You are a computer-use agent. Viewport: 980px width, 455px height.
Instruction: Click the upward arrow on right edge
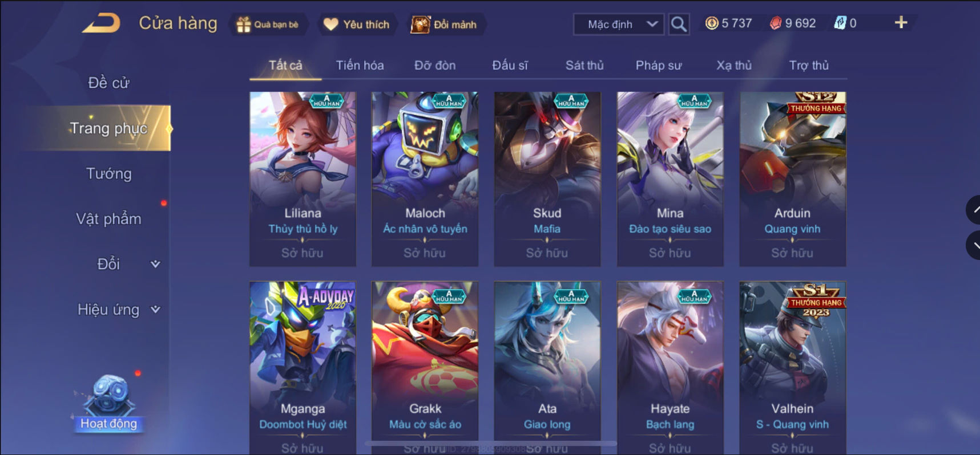click(x=974, y=210)
